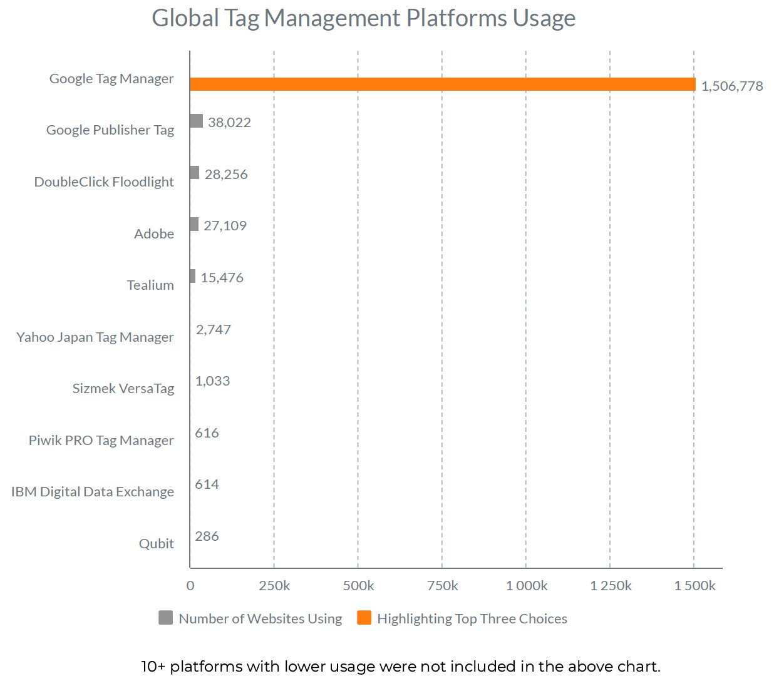Screen dimensions: 784x696
Task: Click the 'Yahoo Japan Tag Manager' axis label
Action: click(x=95, y=337)
